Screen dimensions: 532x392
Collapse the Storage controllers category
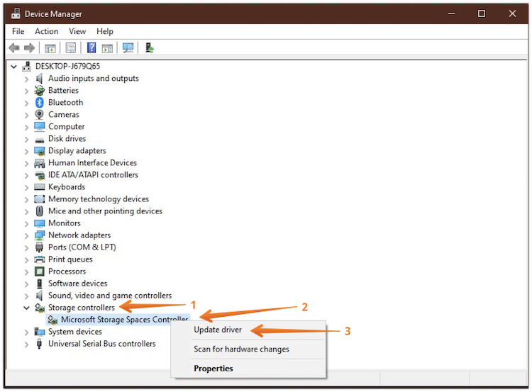click(26, 308)
